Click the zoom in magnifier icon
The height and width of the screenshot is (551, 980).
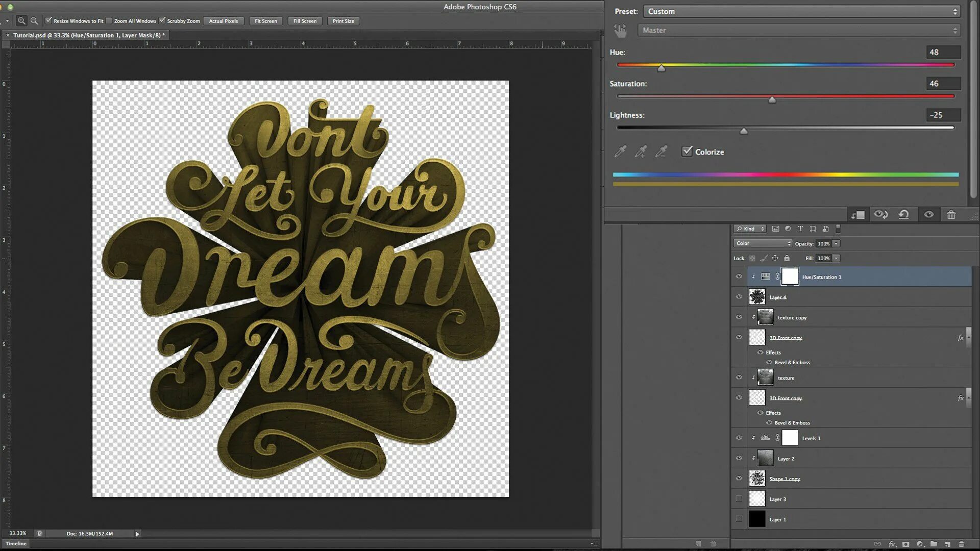21,21
